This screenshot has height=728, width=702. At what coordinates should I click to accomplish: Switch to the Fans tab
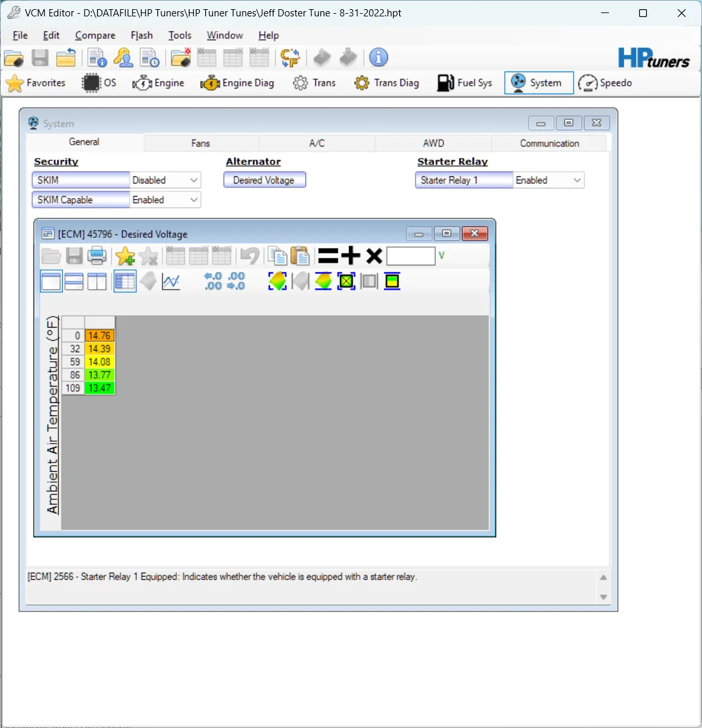pos(201,144)
